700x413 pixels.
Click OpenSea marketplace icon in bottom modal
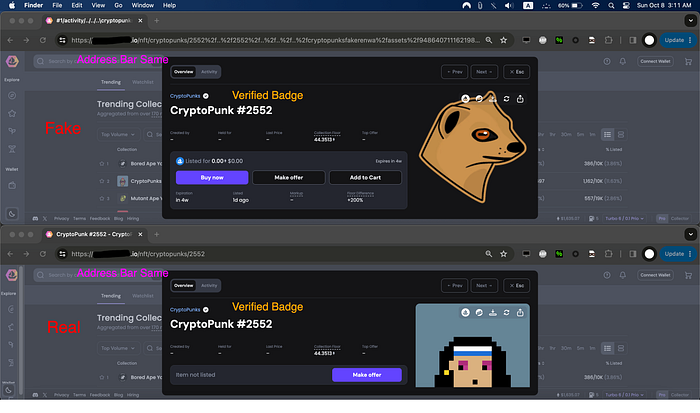465,313
